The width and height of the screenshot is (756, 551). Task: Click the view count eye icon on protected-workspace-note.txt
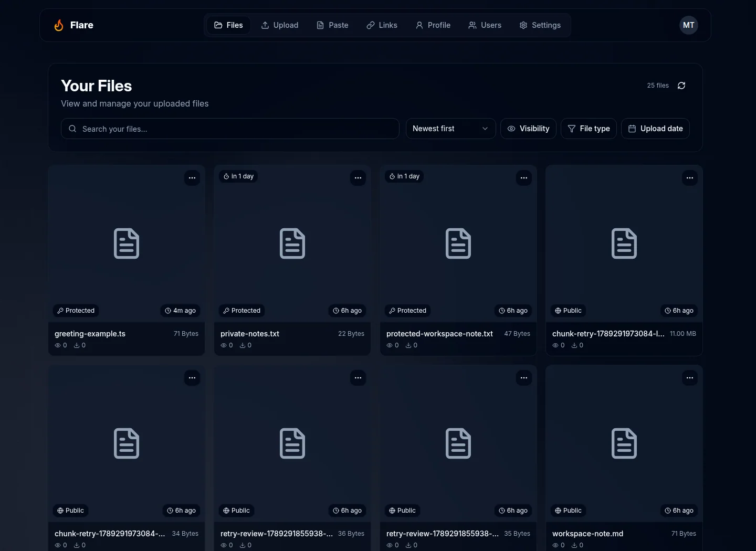(x=390, y=345)
